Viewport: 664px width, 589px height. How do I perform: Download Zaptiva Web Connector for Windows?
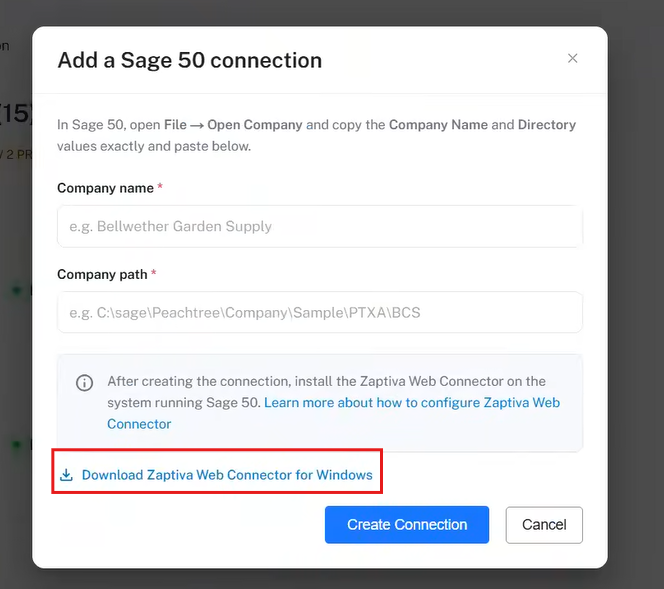point(227,475)
